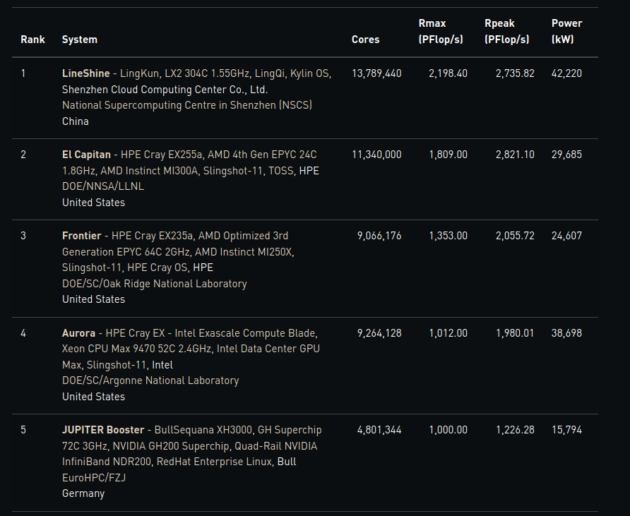Select the cores value 9,066,176
The image size is (630, 516).
379,236
